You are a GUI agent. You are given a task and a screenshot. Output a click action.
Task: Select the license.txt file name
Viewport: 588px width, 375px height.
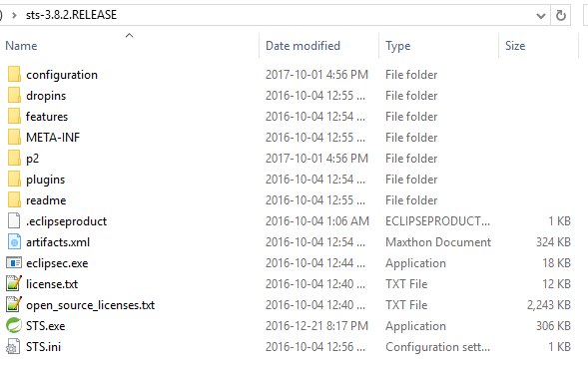52,284
